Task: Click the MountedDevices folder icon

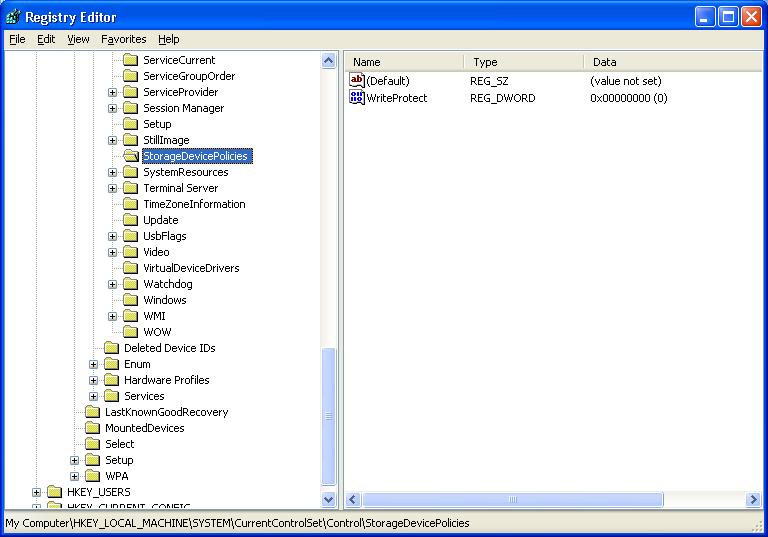Action: 93,428
